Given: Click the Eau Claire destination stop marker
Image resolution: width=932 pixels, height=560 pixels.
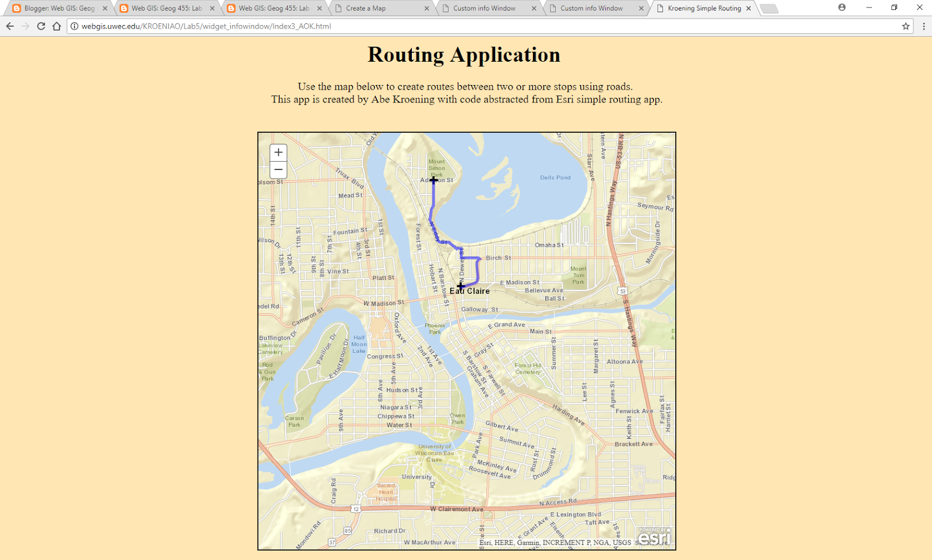Looking at the screenshot, I should point(460,286).
